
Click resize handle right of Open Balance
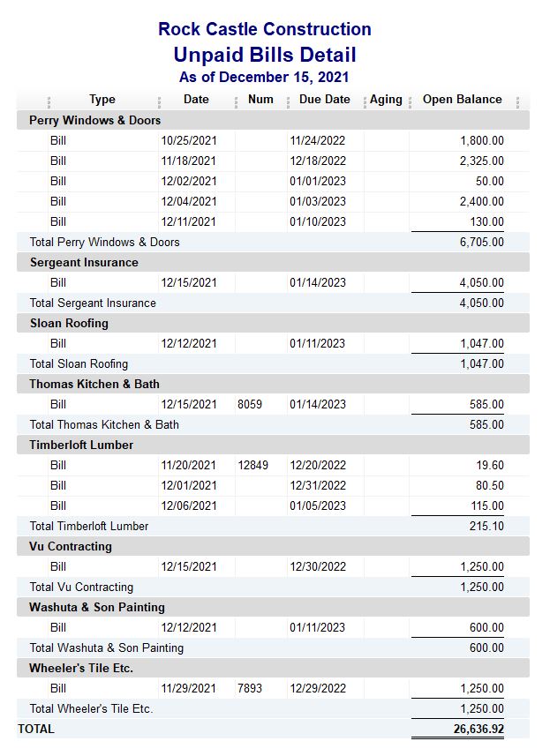517,102
